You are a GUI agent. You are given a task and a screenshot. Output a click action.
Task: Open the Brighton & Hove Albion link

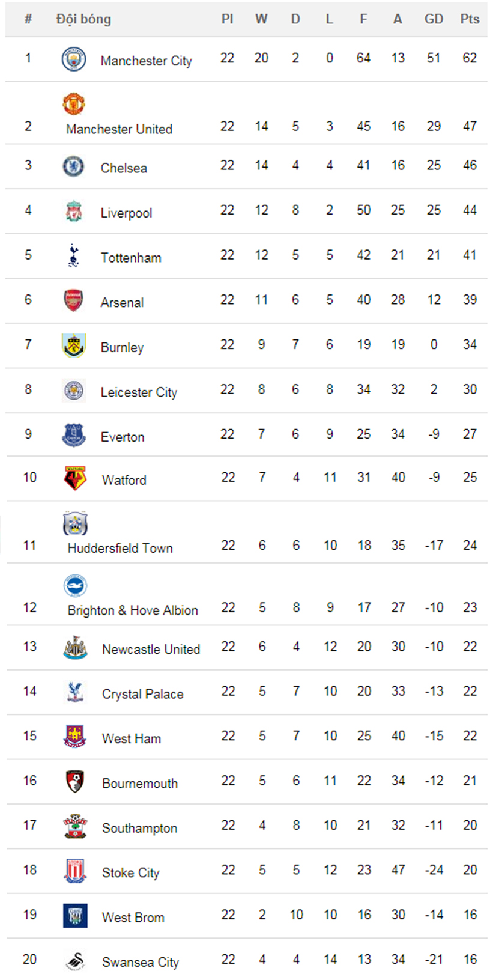[133, 610]
